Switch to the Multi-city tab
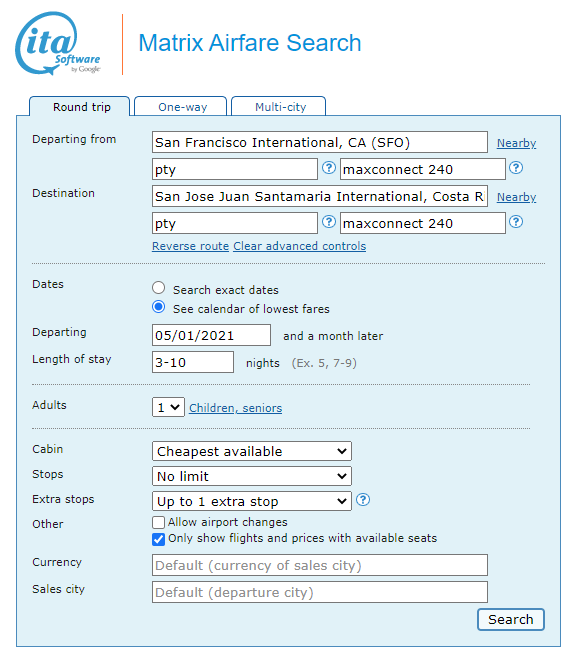The height and width of the screenshot is (661, 571). (279, 106)
